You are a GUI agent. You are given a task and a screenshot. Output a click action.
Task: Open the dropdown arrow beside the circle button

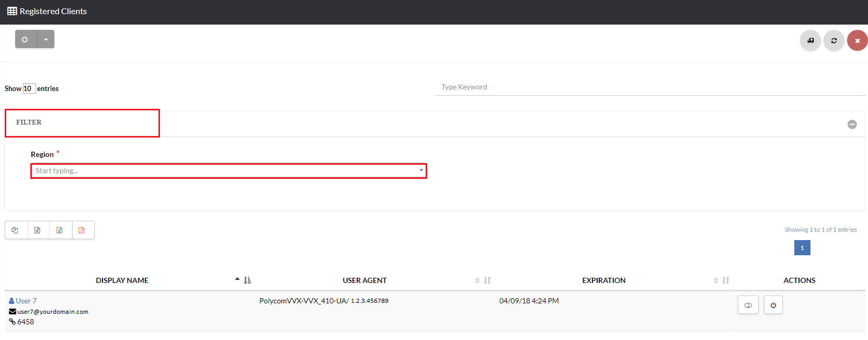click(x=46, y=39)
